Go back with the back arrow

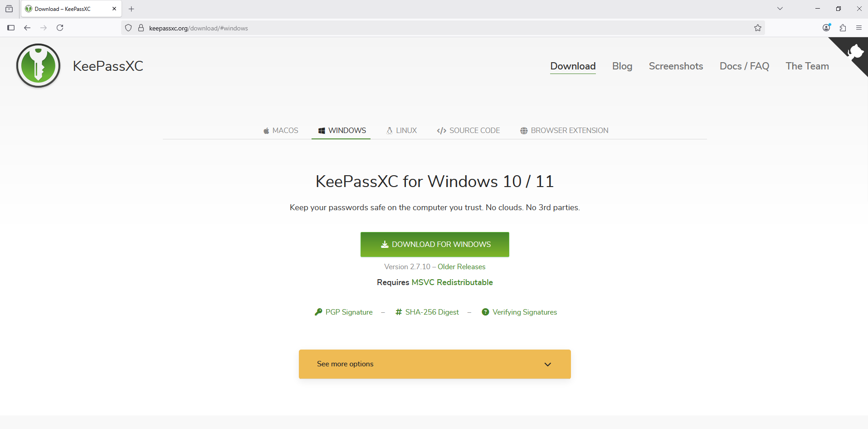click(x=27, y=28)
